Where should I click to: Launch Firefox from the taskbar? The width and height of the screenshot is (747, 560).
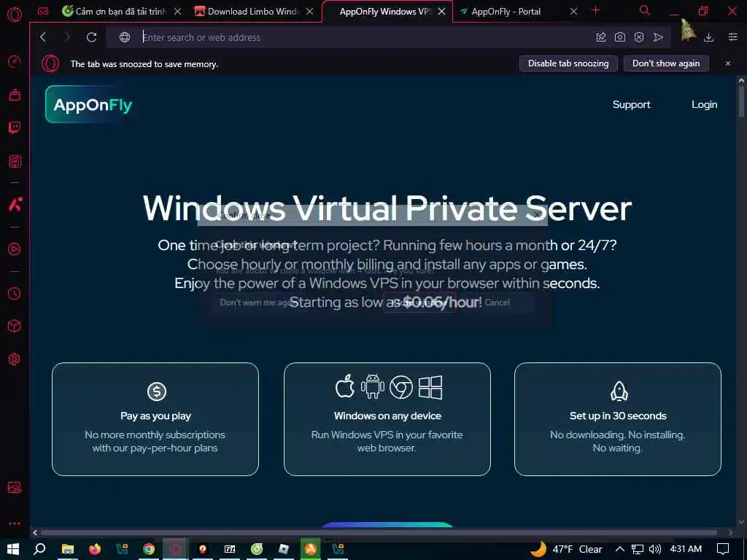[x=95, y=549]
